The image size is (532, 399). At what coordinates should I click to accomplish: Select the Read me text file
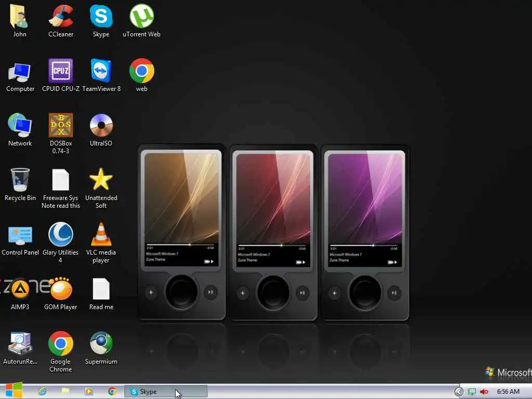(x=101, y=294)
